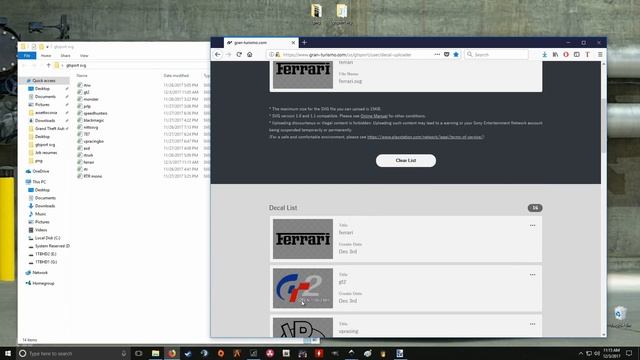
Task: Select Quick access in Explorer sidebar
Action: point(44,80)
